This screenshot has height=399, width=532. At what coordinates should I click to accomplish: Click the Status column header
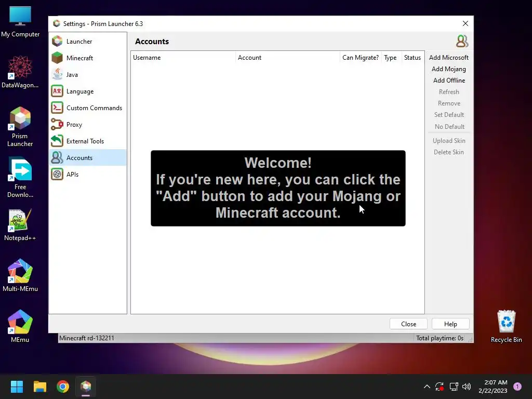[x=413, y=58]
